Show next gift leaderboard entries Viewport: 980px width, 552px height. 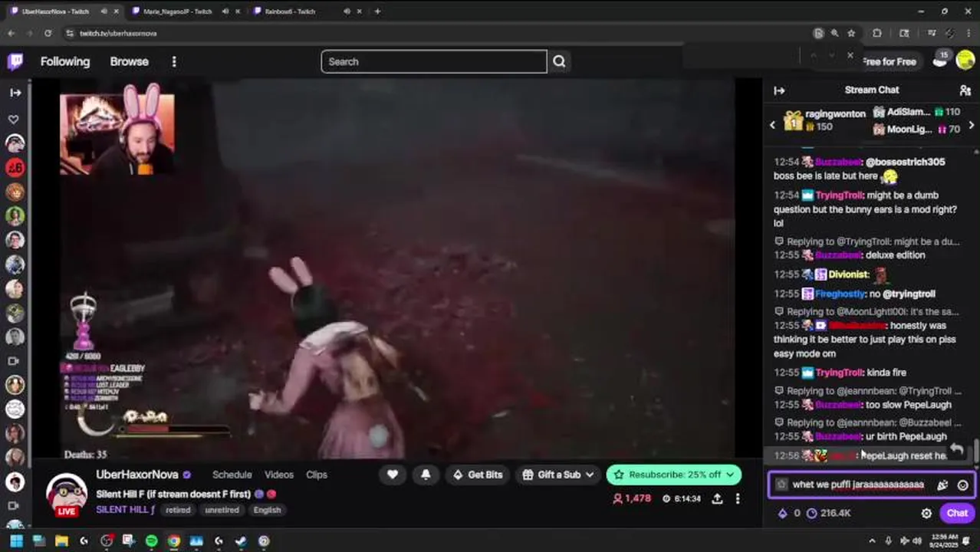(x=971, y=124)
